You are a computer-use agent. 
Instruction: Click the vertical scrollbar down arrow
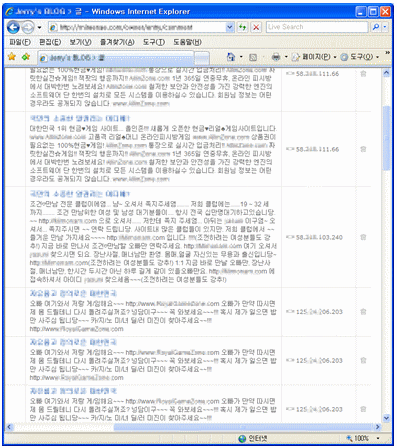click(x=386, y=418)
